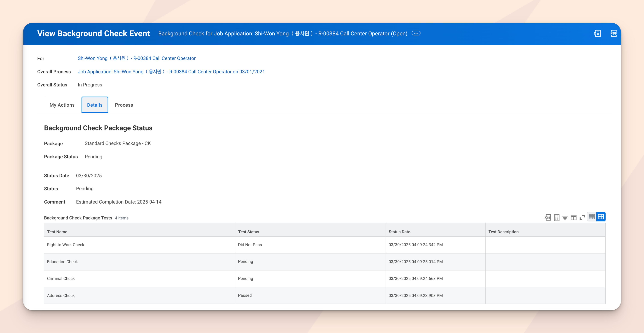Click date 03/30/2025 04:09:24.668 PM
The image size is (644, 333).
click(416, 279)
